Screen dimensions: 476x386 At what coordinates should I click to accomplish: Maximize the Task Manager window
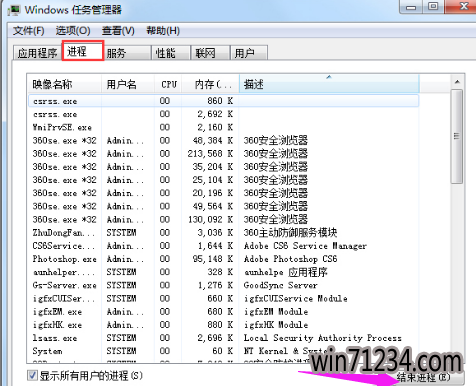tap(433, 7)
